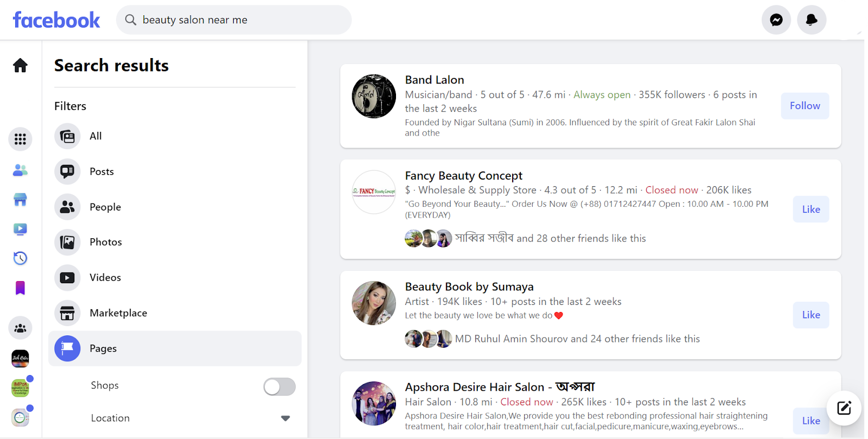
Task: Click the Photos filter icon
Action: pos(67,242)
